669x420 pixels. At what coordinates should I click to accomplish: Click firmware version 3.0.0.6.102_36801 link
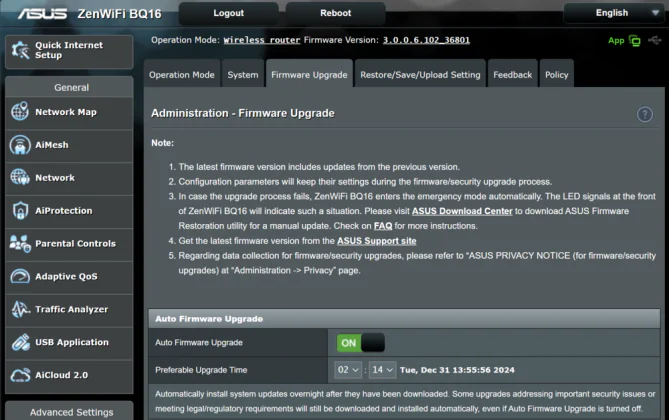pos(426,40)
